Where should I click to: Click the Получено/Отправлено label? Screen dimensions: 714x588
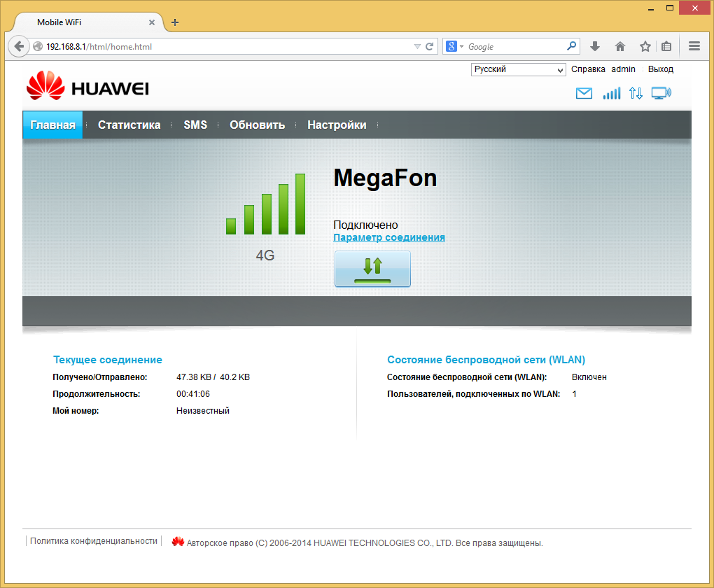[x=99, y=377]
